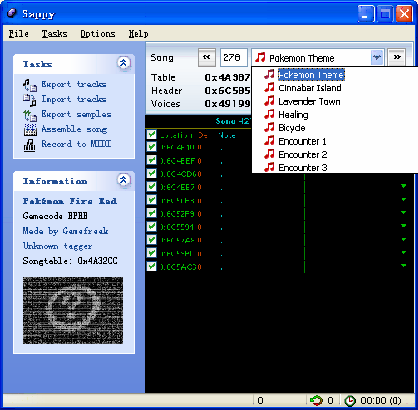
Task: Uncheck the track 6C4EEF checkbox
Action: [152, 160]
